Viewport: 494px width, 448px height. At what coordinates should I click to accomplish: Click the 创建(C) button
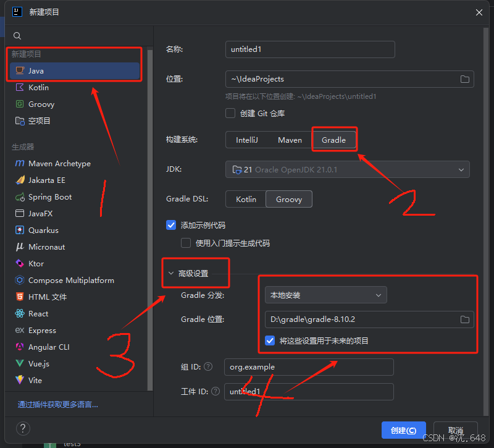(404, 430)
